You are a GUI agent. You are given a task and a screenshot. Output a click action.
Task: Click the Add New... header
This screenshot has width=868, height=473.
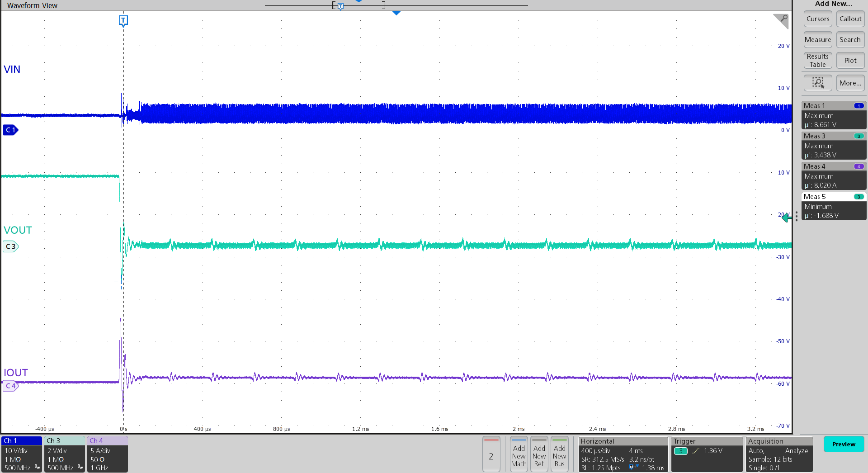834,4
